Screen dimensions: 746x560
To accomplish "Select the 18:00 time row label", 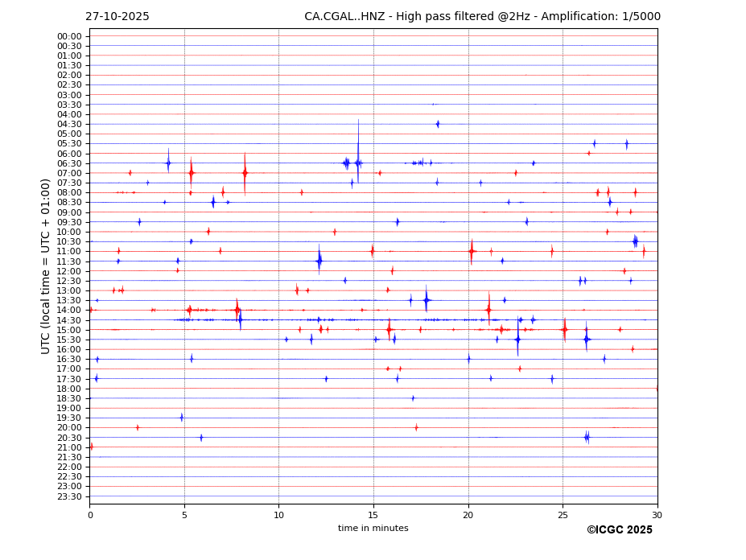I will coord(69,389).
